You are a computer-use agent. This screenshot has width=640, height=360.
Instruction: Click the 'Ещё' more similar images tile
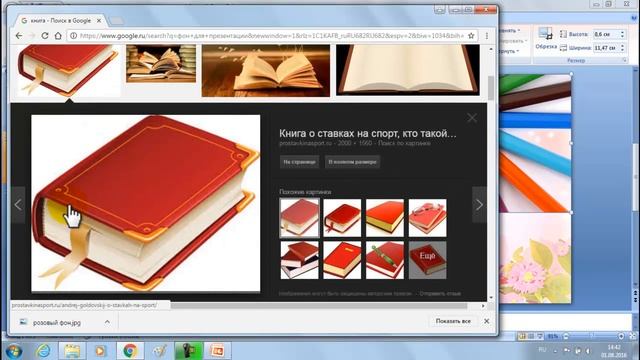click(x=427, y=260)
